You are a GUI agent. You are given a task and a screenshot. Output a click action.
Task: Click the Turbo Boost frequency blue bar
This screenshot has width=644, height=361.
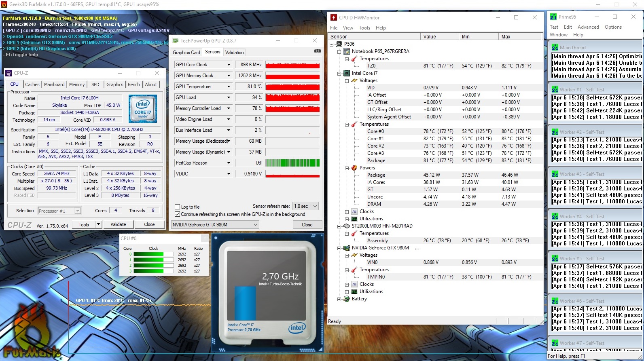(x=245, y=303)
